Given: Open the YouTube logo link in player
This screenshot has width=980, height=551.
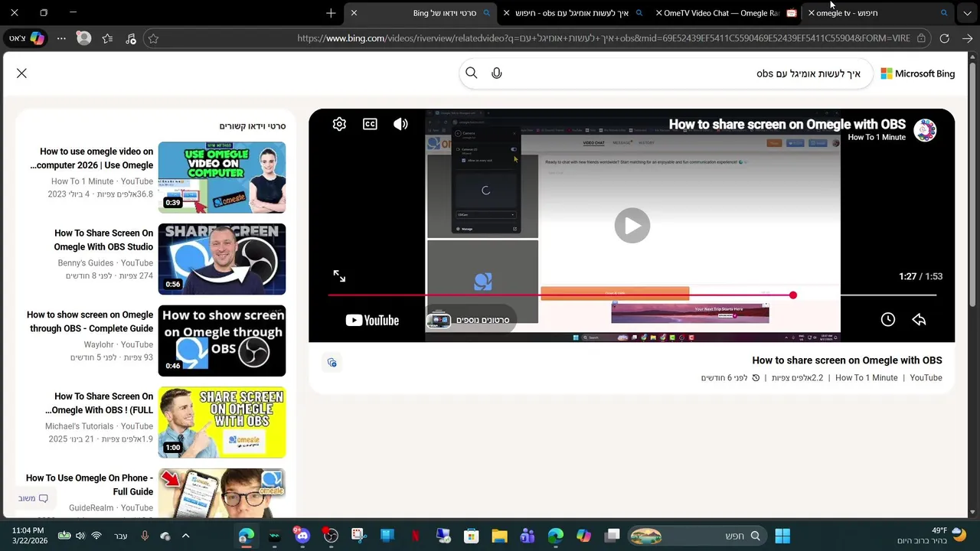Looking at the screenshot, I should (x=372, y=320).
